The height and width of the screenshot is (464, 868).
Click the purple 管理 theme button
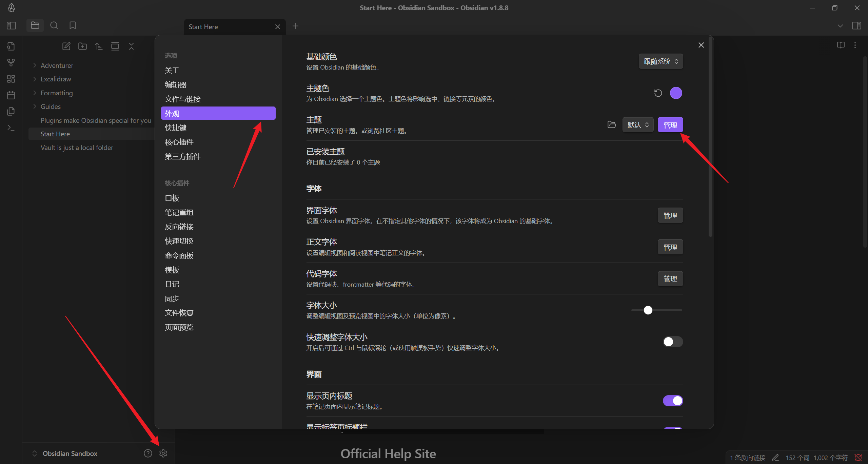pyautogui.click(x=670, y=125)
